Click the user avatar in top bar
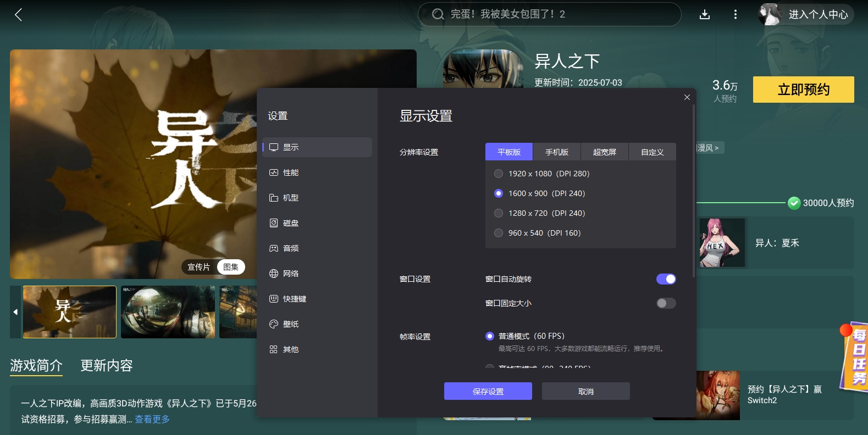This screenshot has width=868, height=435. 770,14
